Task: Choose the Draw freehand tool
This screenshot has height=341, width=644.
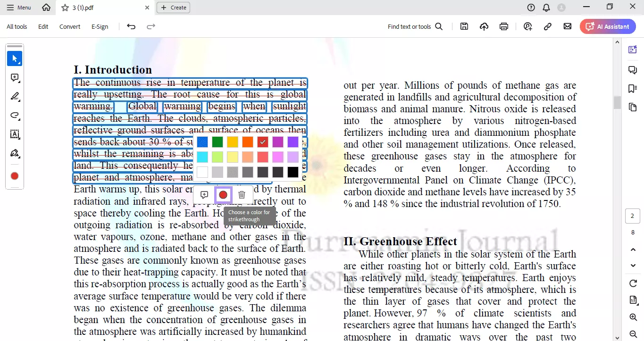Action: [14, 115]
